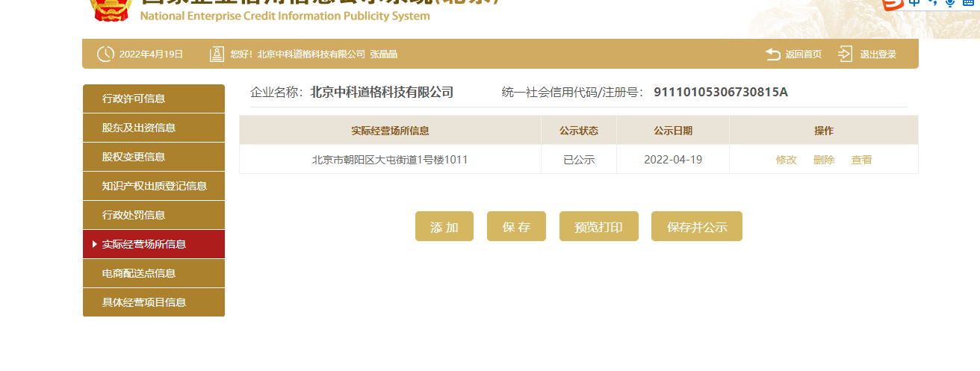
Task: Go to 知识产权出质登记信息 section
Action: pyautogui.click(x=154, y=186)
